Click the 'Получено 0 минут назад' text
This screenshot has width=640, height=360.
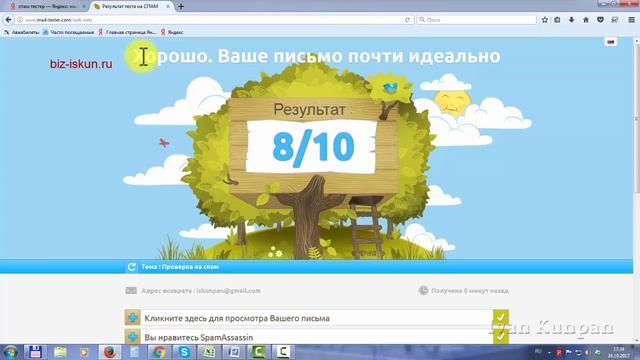pyautogui.click(x=469, y=291)
